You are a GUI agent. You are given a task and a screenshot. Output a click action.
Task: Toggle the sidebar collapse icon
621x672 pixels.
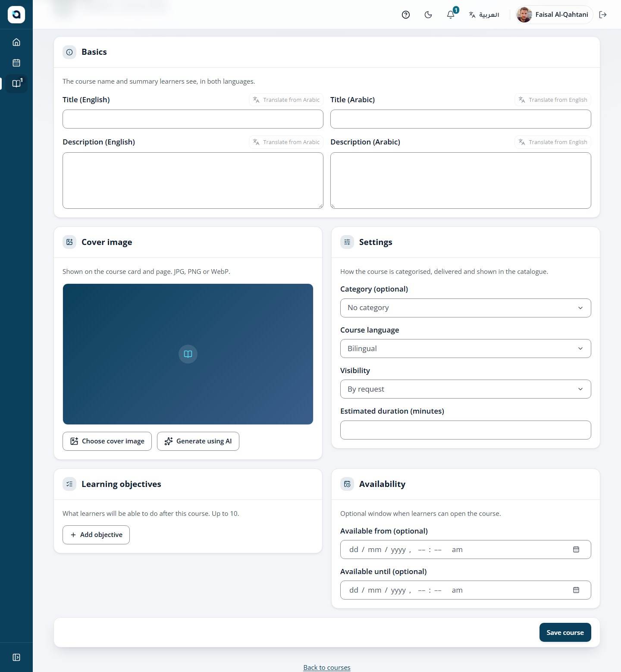pyautogui.click(x=16, y=657)
